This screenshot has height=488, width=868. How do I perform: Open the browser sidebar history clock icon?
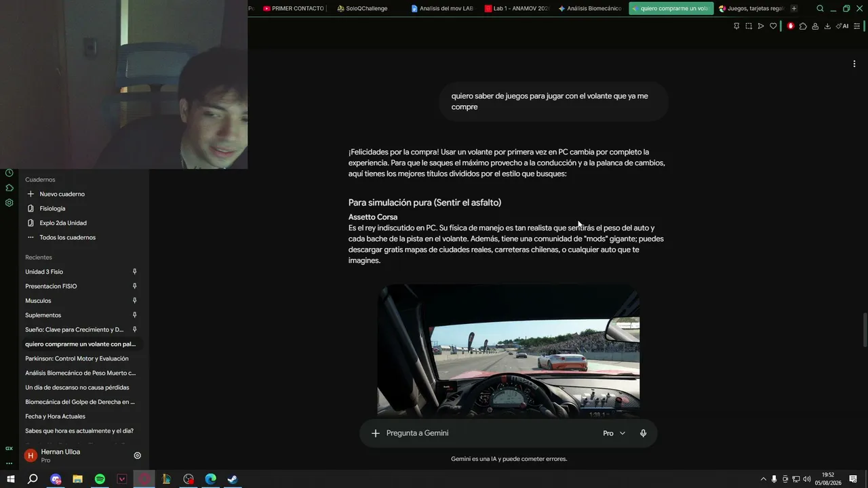(x=9, y=173)
